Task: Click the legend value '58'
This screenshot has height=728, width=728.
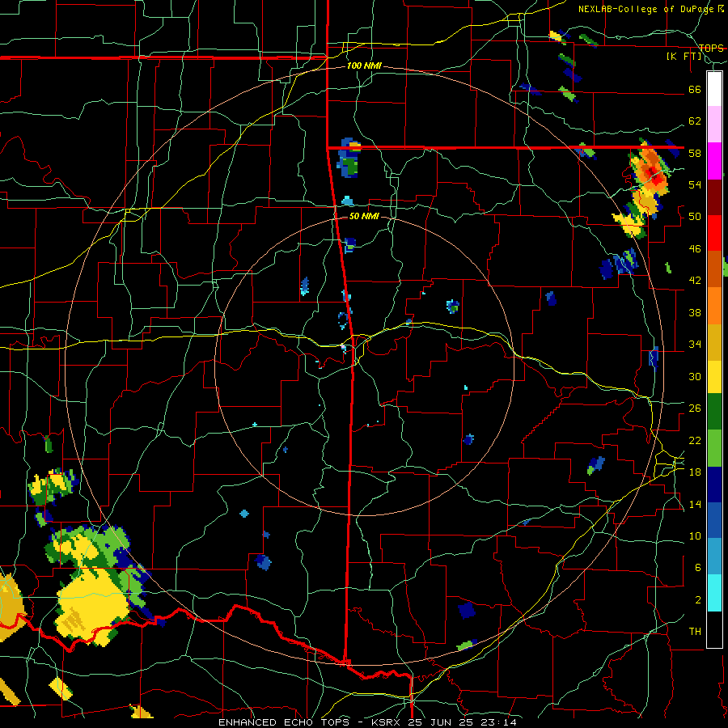Action: 695,153
